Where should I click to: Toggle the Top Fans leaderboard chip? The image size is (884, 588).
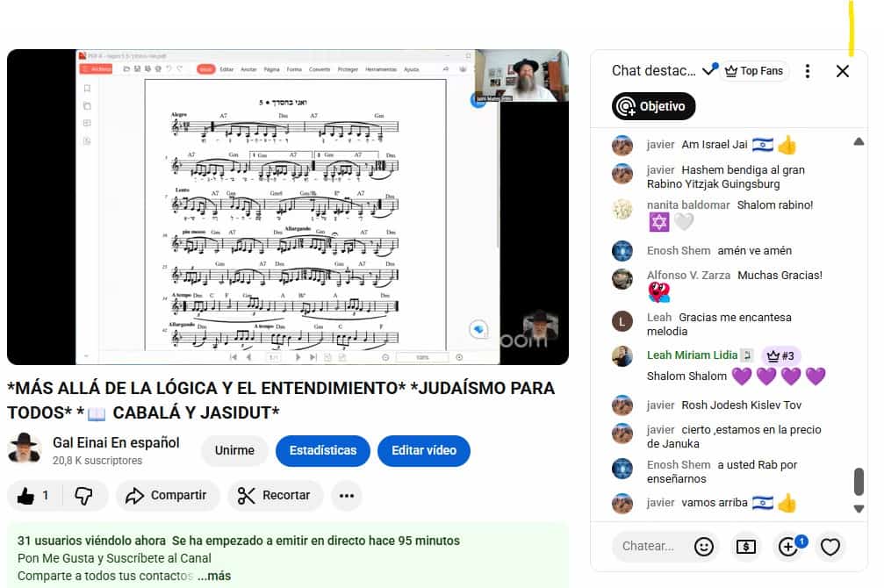click(x=754, y=71)
